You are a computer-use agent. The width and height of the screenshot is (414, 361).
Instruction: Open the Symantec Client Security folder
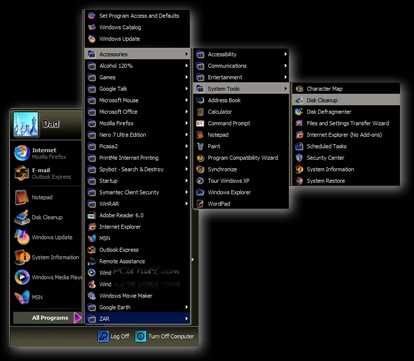(x=138, y=192)
